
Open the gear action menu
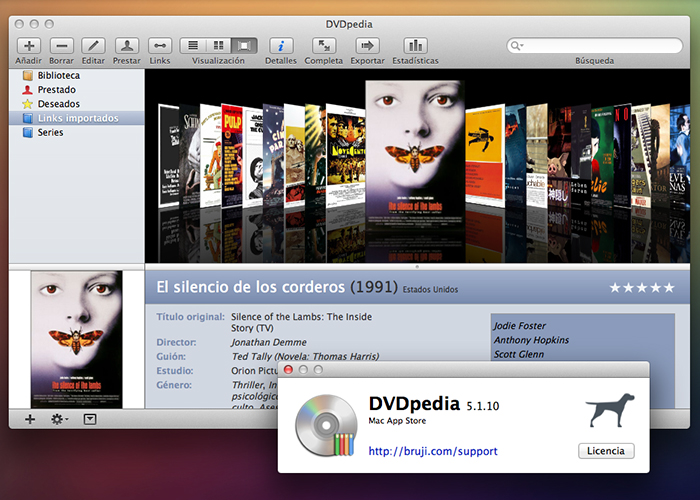(59, 419)
